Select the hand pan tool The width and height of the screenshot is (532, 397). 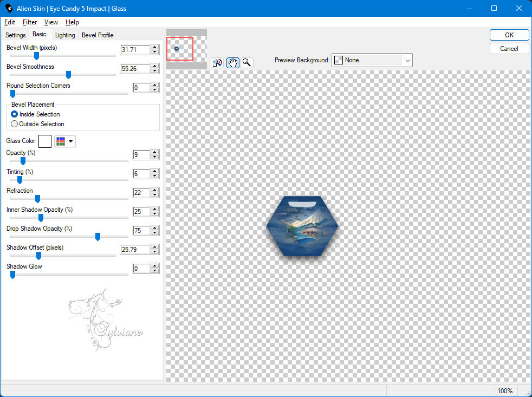[x=233, y=63]
